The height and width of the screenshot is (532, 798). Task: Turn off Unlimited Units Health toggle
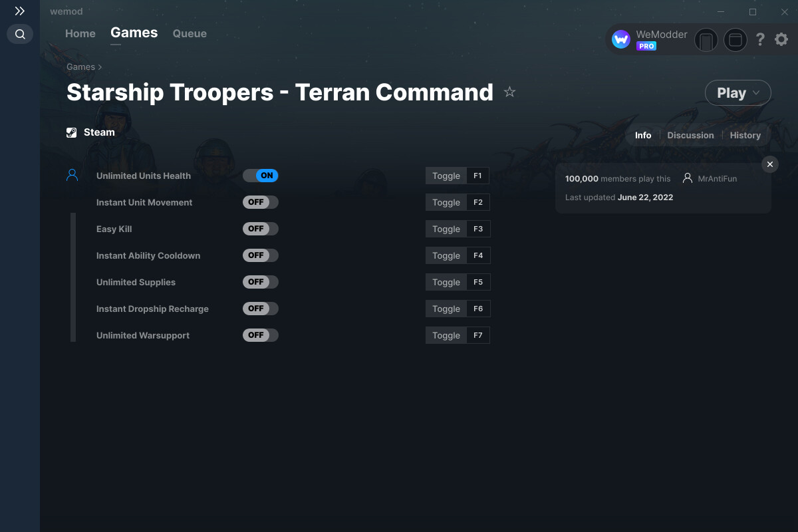pos(261,176)
